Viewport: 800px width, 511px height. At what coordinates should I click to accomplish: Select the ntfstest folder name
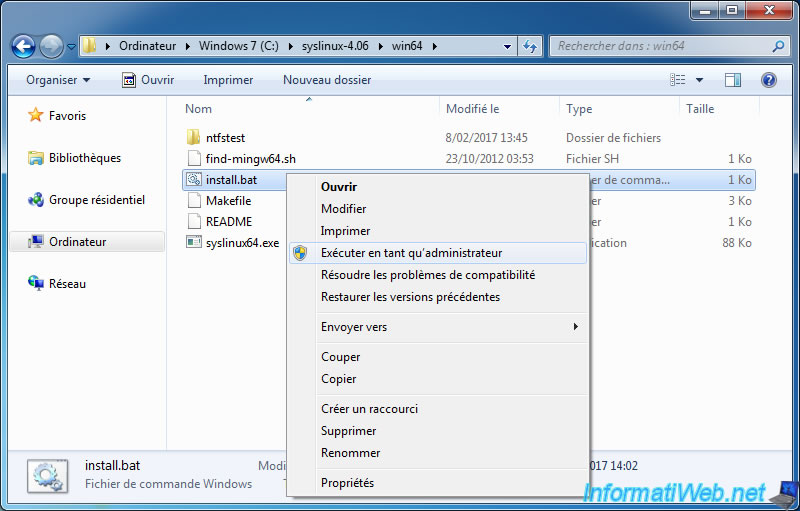[x=226, y=138]
